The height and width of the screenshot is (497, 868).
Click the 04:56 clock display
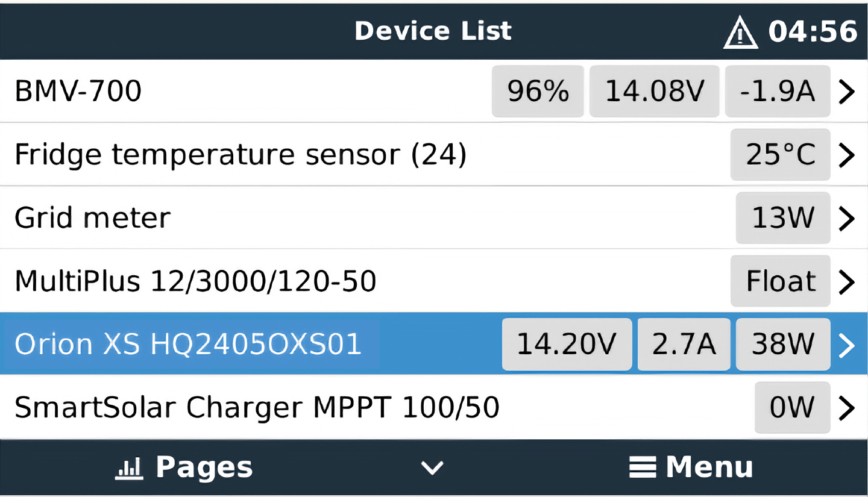813,32
